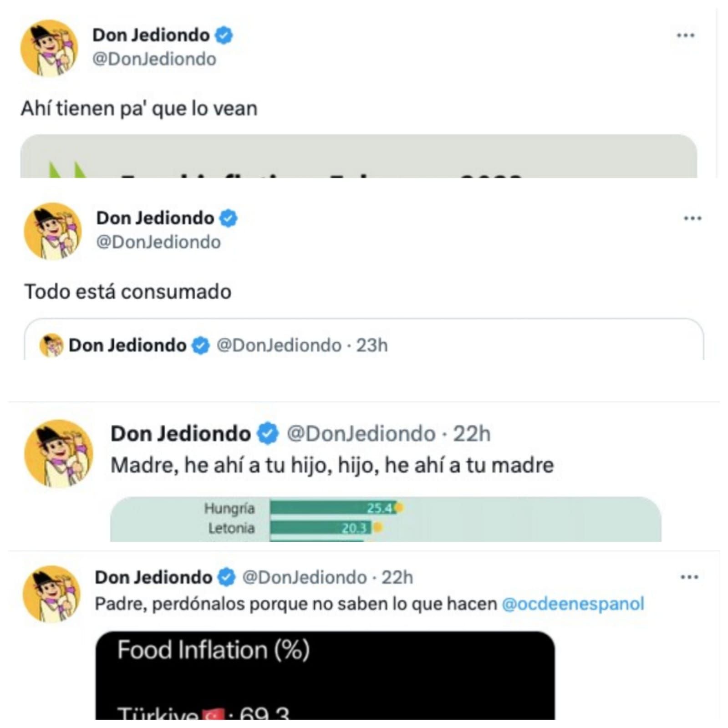
Task: Open the 22h timestamp on the 'Madre' tweet
Action: pos(471,434)
